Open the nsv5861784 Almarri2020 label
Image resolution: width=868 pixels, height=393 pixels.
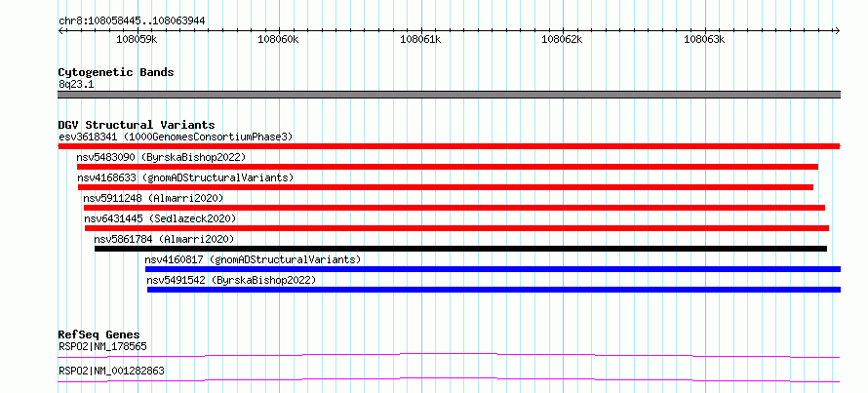pyautogui.click(x=165, y=239)
